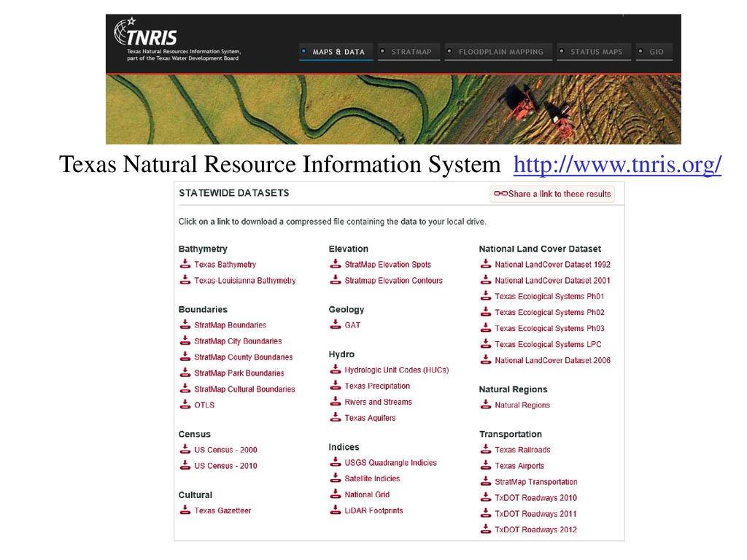Click download icon for Hydrologic Unit Codes
The height and width of the screenshot is (560, 747).
coord(336,370)
